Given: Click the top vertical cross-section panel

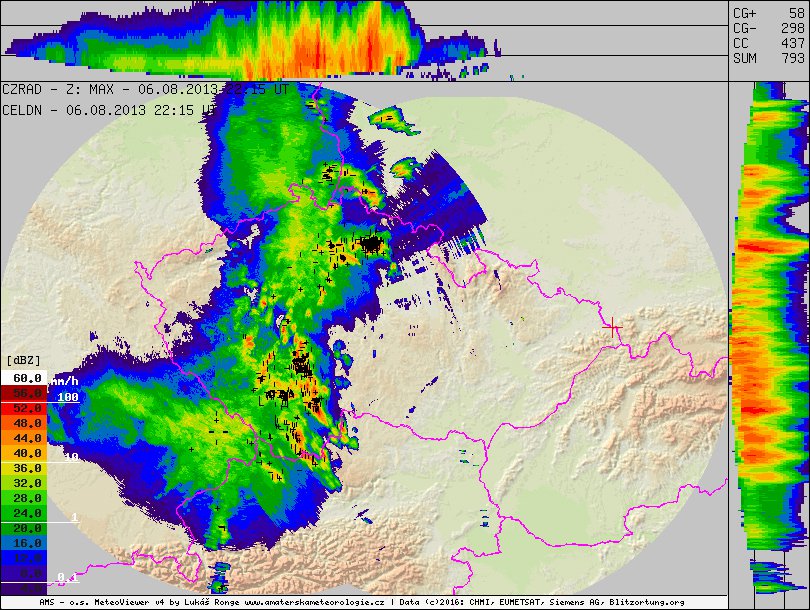Looking at the screenshot, I should pos(364,41).
